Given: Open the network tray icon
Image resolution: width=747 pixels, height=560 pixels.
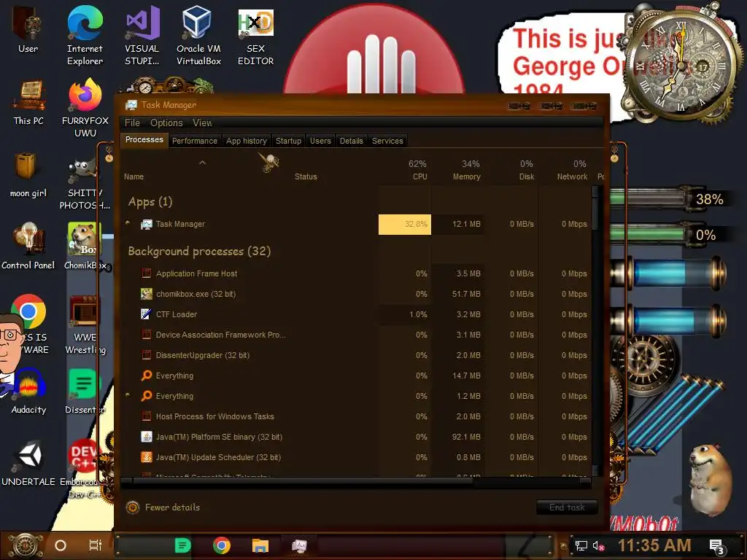Looking at the screenshot, I should [x=581, y=545].
